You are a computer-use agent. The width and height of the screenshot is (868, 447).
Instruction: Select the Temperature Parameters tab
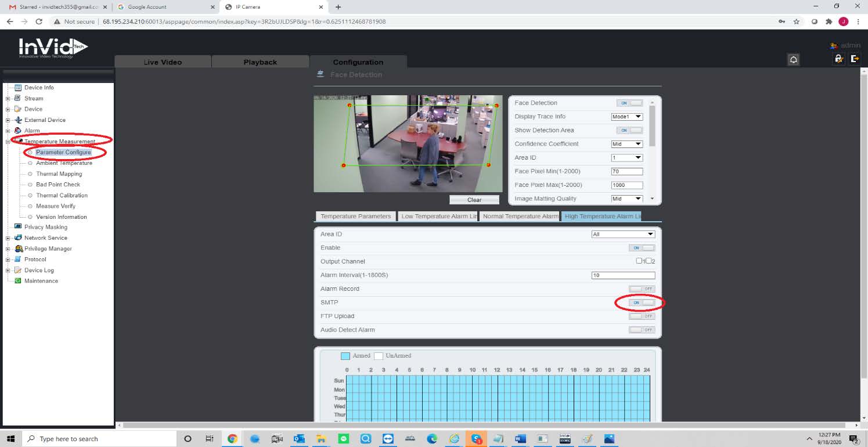(355, 217)
